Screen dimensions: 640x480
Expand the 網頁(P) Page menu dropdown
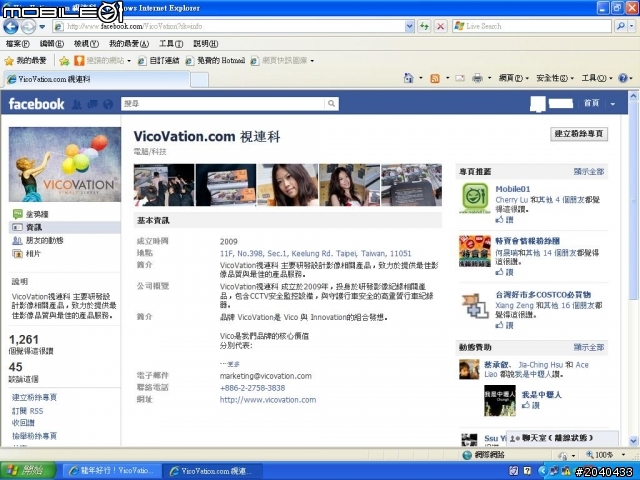coord(527,78)
